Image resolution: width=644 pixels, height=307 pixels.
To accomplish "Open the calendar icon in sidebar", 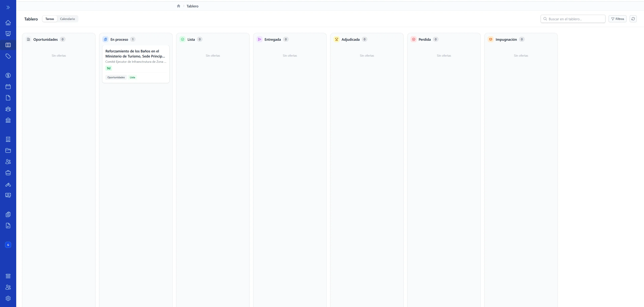I will tap(8, 87).
